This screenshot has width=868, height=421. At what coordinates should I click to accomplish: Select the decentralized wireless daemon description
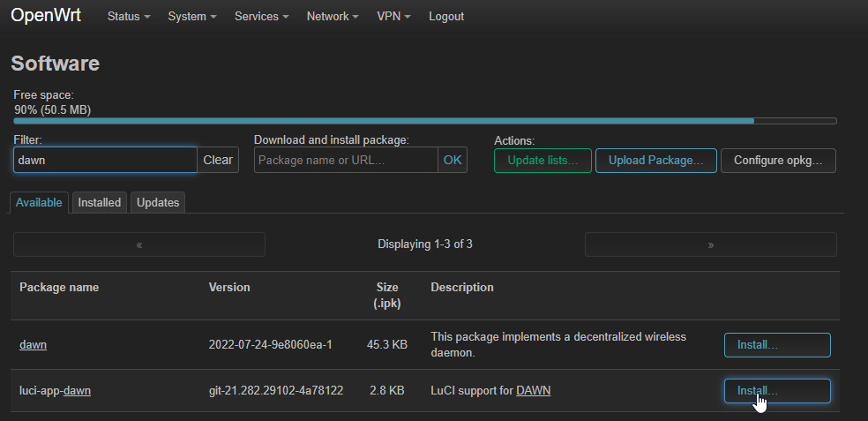coord(558,344)
